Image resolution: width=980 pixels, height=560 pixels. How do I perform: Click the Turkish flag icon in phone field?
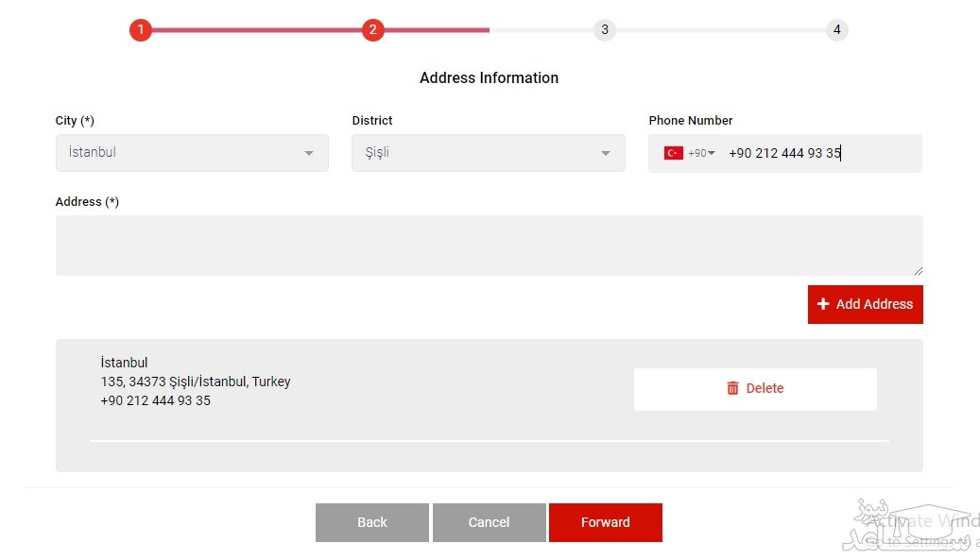click(673, 153)
